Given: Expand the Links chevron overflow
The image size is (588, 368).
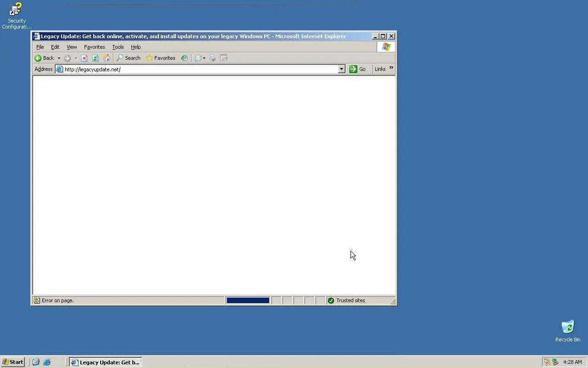Looking at the screenshot, I should tap(391, 68).
